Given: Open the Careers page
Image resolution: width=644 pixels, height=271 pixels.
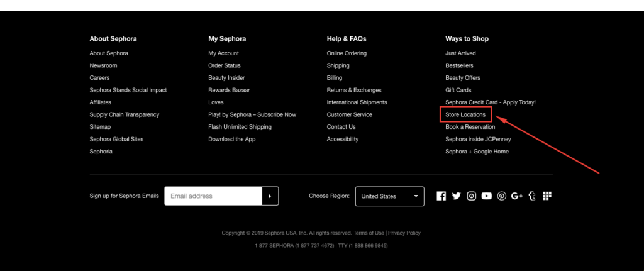Looking at the screenshot, I should (x=100, y=78).
